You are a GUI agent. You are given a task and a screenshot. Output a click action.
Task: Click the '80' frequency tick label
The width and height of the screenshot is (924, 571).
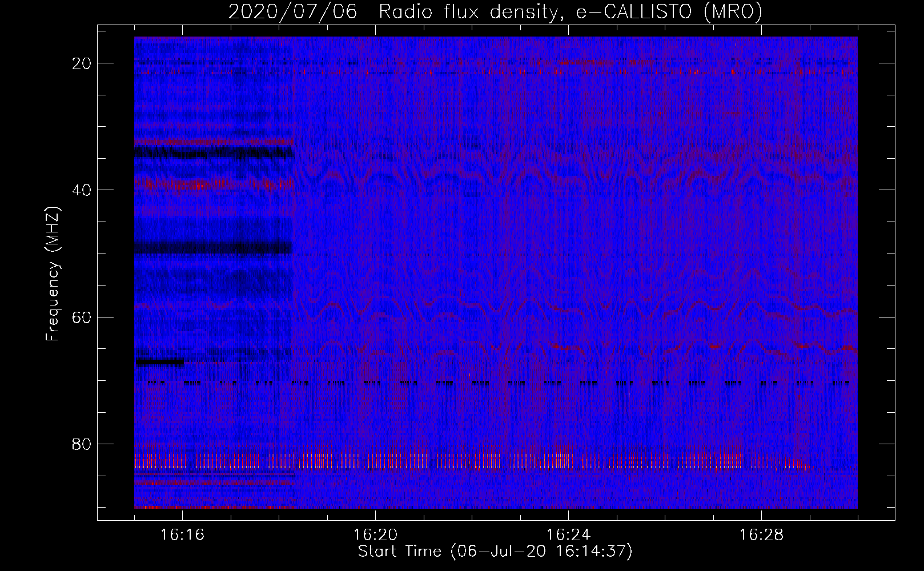tap(82, 444)
